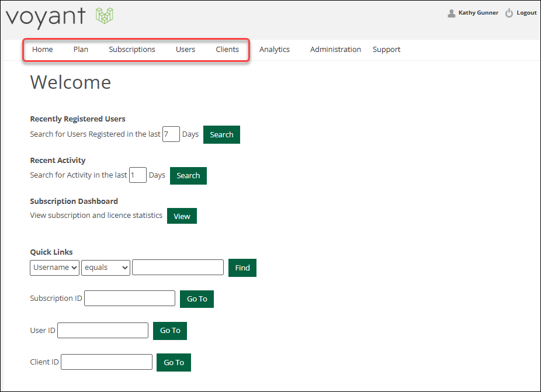Image resolution: width=541 pixels, height=392 pixels.
Task: Click the Subscription ID input field
Action: [x=130, y=298]
